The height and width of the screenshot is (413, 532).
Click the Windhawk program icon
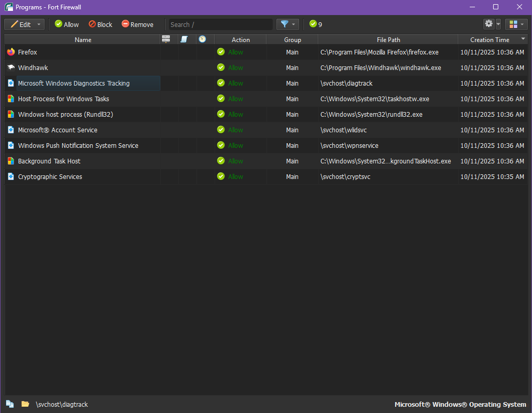tap(11, 67)
